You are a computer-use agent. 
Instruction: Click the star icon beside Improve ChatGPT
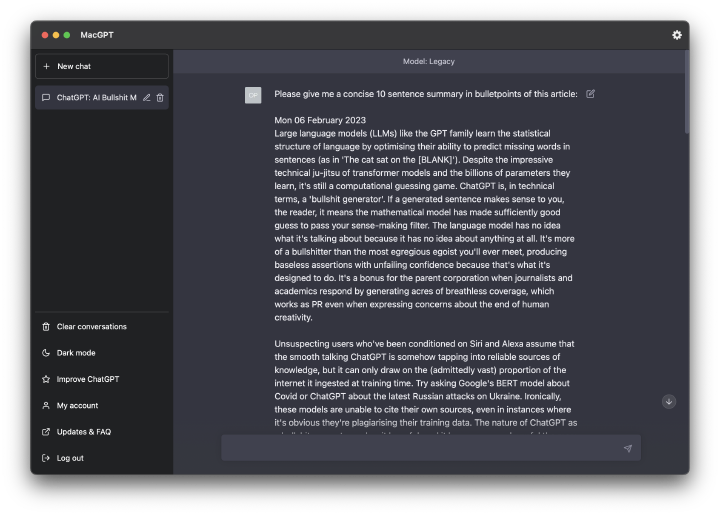point(46,379)
